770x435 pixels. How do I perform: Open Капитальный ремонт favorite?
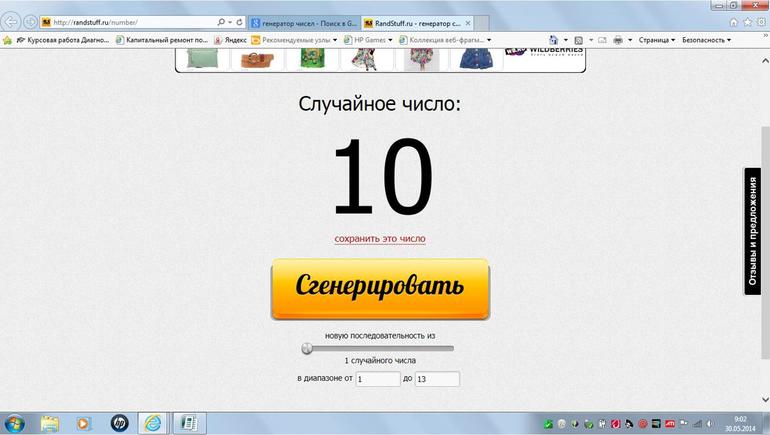162,40
